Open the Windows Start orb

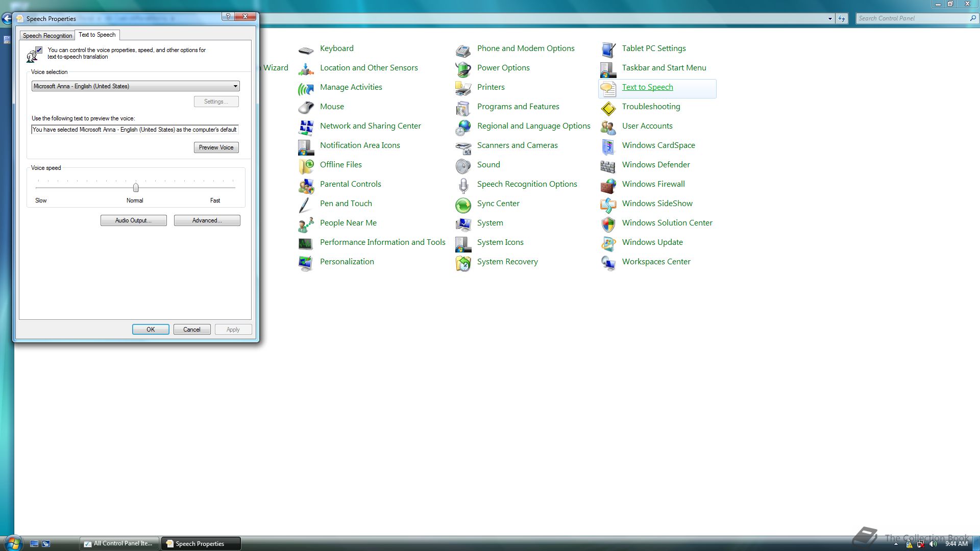(x=13, y=543)
